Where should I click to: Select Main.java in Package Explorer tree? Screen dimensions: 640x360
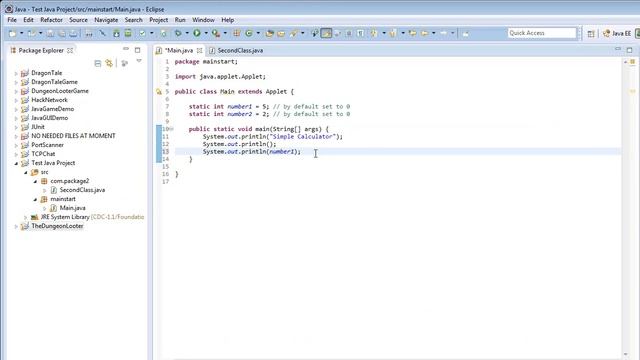tap(72, 208)
